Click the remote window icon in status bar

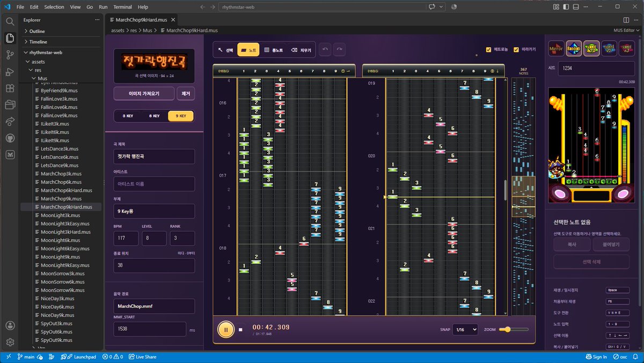pos(8,357)
